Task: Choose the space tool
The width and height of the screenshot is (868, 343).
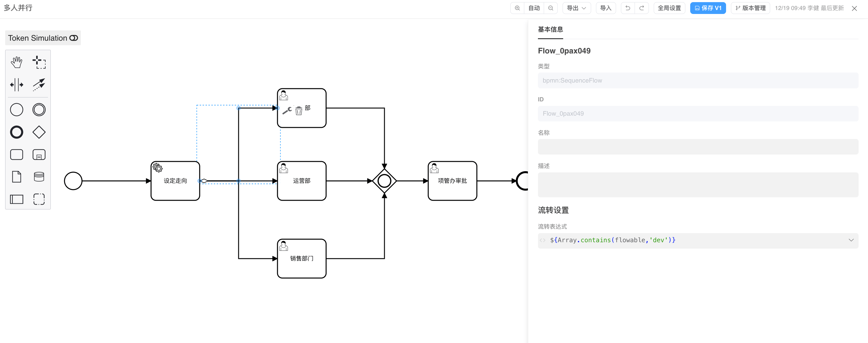Action: [x=16, y=85]
